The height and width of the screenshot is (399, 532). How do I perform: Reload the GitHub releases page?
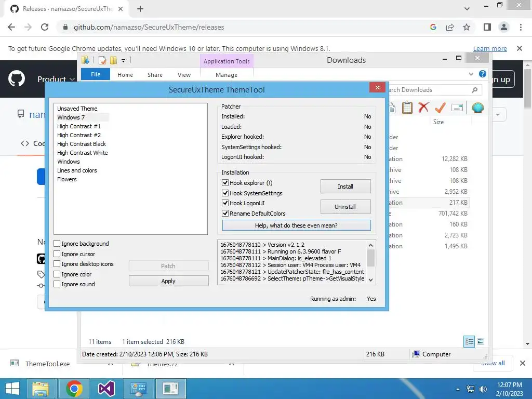tap(45, 27)
